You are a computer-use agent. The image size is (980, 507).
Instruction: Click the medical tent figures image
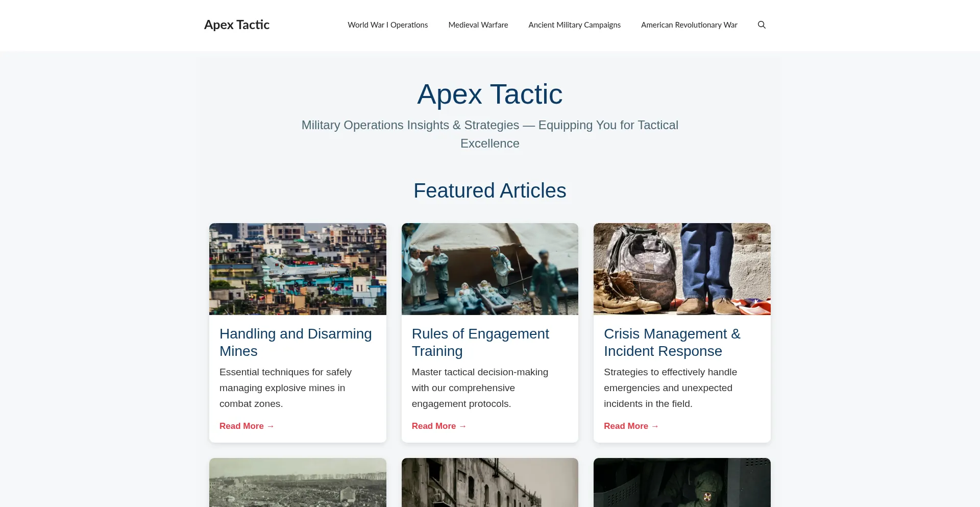click(x=489, y=269)
